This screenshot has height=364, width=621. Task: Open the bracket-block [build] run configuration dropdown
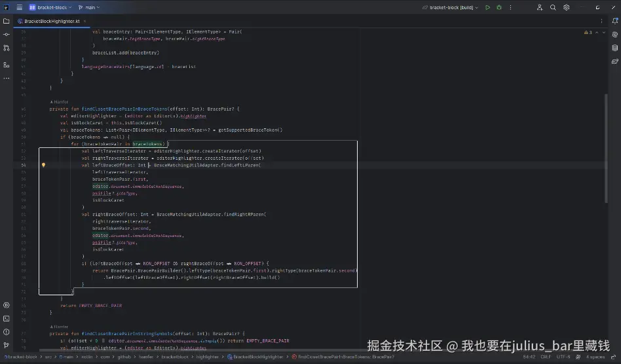[450, 7]
